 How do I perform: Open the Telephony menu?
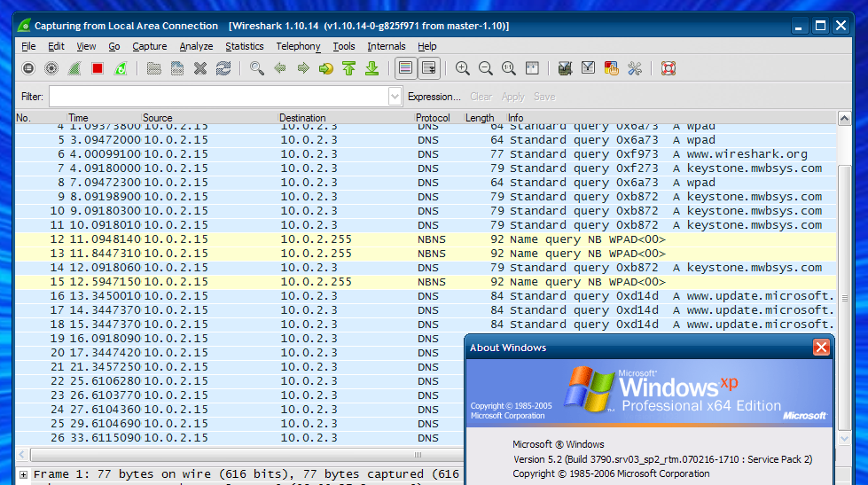pyautogui.click(x=299, y=46)
